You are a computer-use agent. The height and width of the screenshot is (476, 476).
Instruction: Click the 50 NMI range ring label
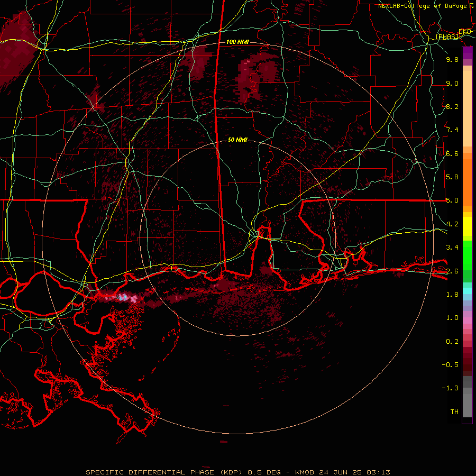237,140
